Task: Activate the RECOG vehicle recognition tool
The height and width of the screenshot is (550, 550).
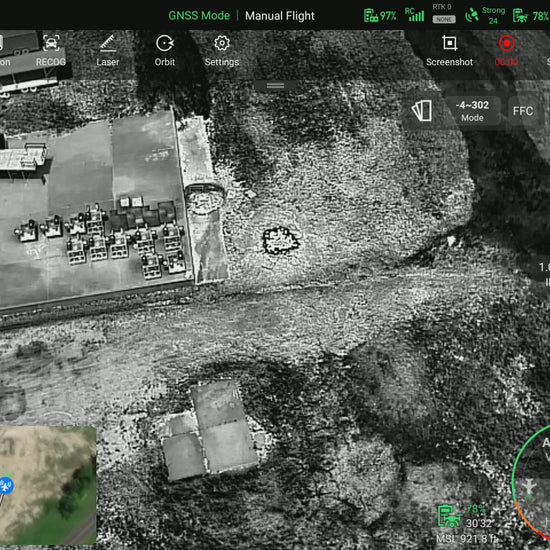Action: pyautogui.click(x=51, y=51)
